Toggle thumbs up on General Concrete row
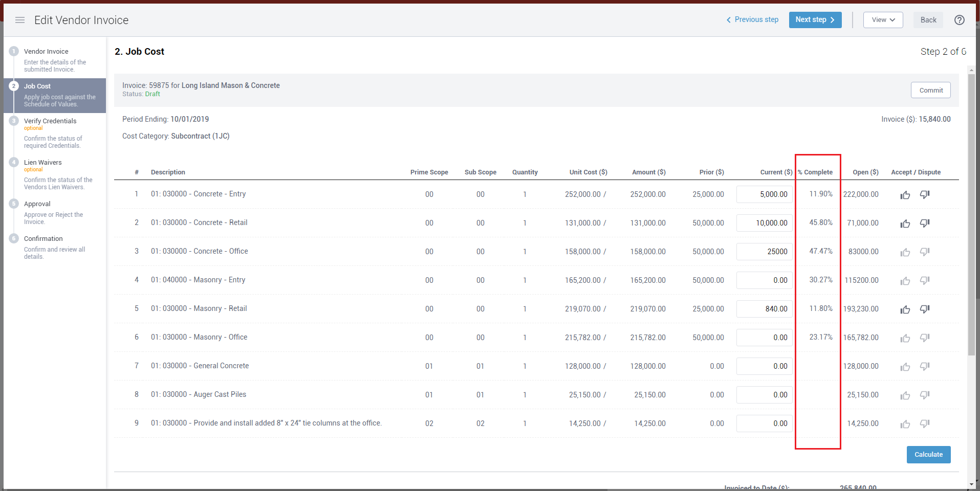980x491 pixels. pos(905,367)
